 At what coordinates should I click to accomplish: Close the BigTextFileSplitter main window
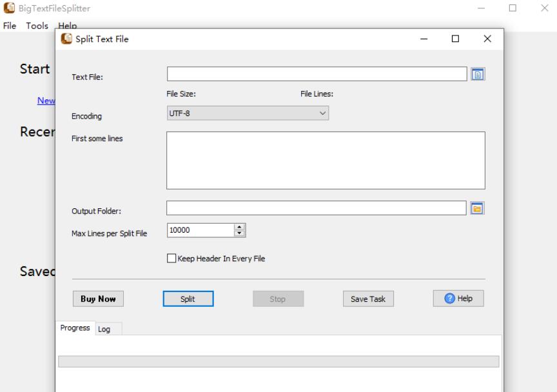tap(545, 8)
